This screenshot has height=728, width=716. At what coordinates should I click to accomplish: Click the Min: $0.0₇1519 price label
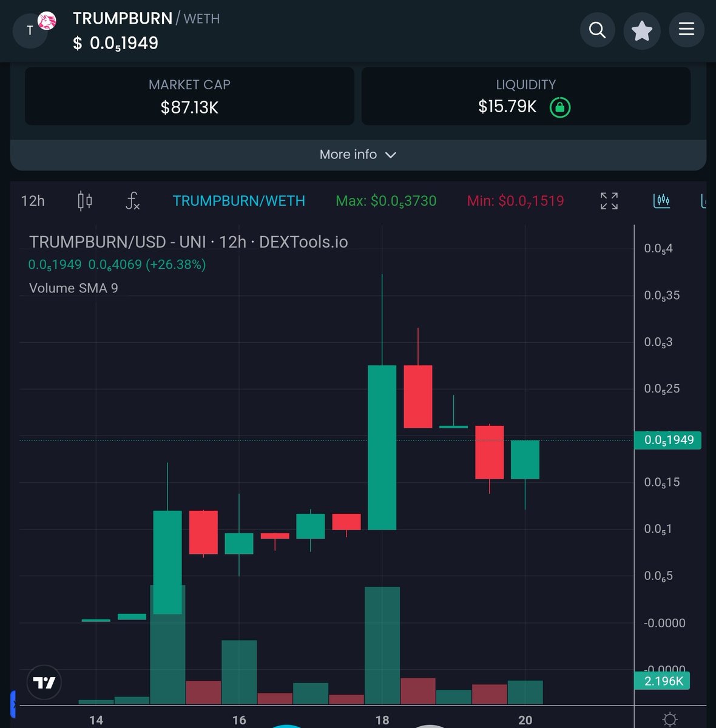[x=515, y=201]
